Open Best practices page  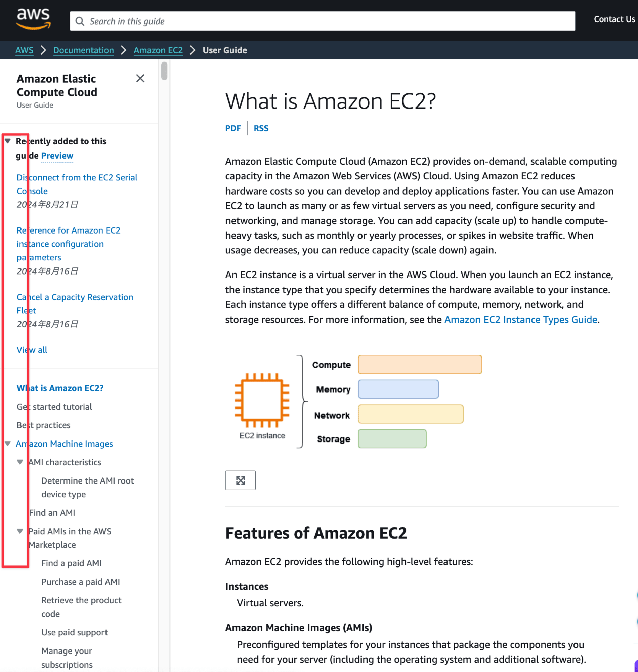pos(44,425)
